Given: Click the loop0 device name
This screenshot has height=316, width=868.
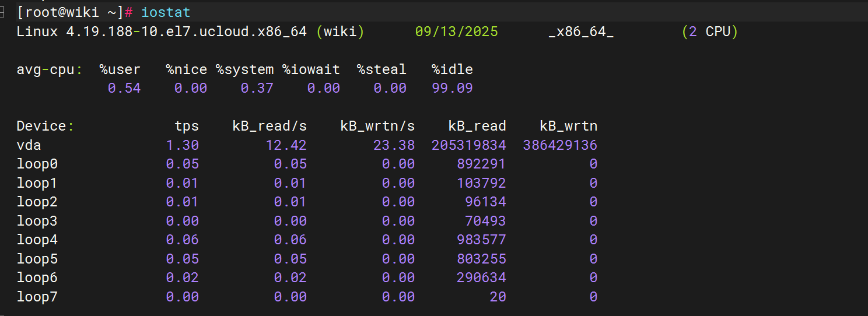Looking at the screenshot, I should [37, 164].
